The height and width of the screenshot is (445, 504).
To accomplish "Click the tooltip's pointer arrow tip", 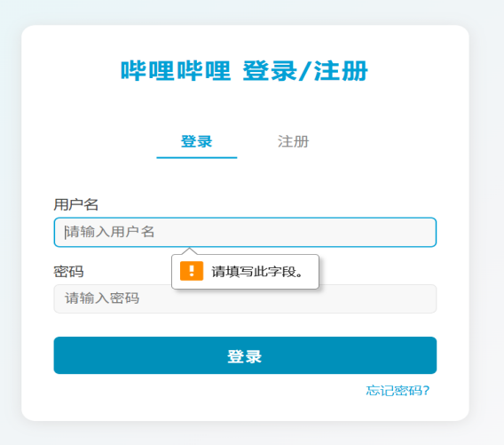I will pos(190,249).
